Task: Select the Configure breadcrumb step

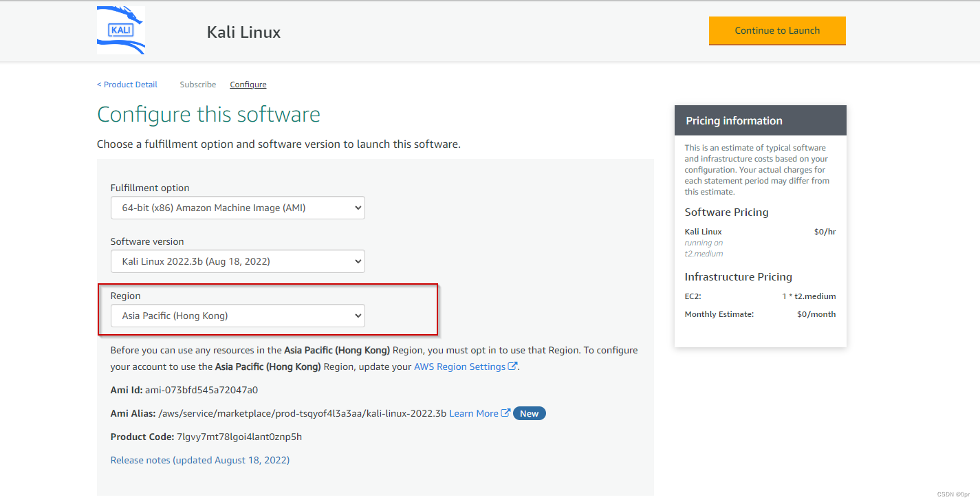Action: pyautogui.click(x=248, y=85)
